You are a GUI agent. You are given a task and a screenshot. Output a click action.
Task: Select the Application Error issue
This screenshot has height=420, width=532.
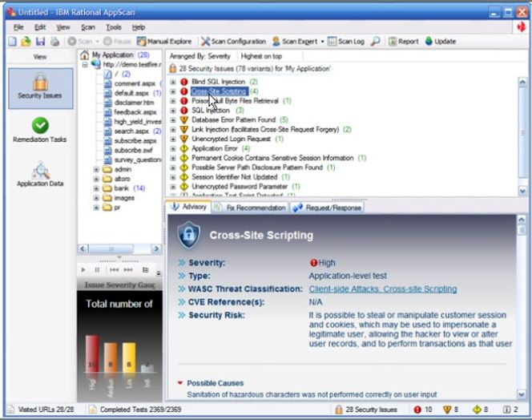tap(215, 148)
